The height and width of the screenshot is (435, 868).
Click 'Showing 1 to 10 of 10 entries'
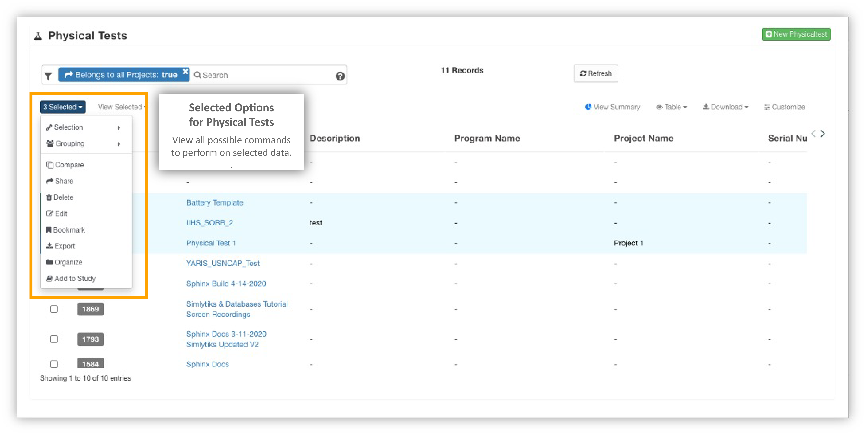click(85, 378)
